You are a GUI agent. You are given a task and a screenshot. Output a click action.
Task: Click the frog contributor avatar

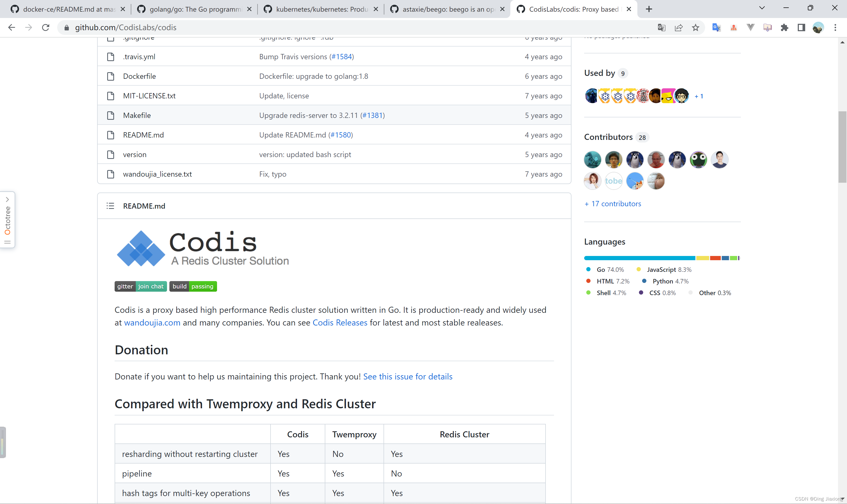click(x=699, y=160)
